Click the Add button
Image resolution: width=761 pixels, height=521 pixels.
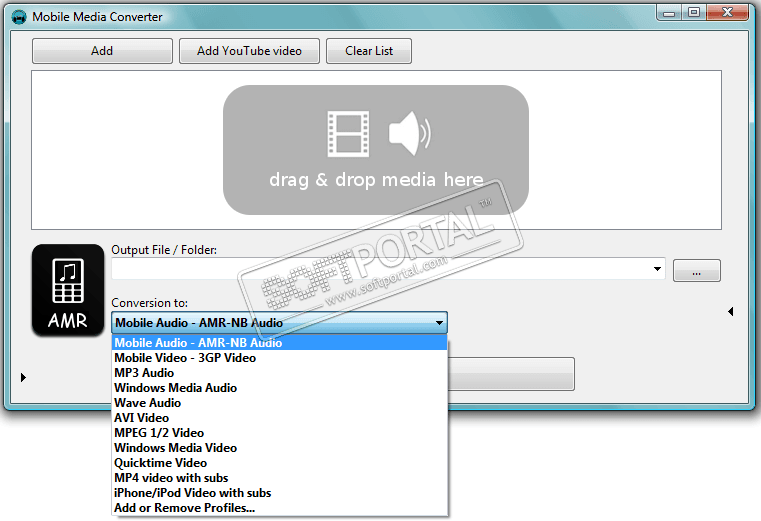[102, 51]
